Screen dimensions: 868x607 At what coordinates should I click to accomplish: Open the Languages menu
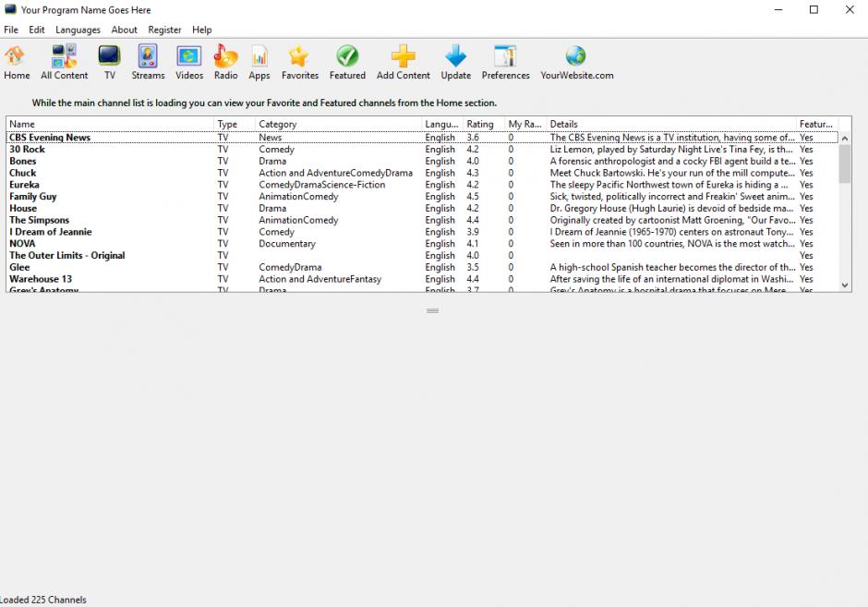[x=78, y=30]
